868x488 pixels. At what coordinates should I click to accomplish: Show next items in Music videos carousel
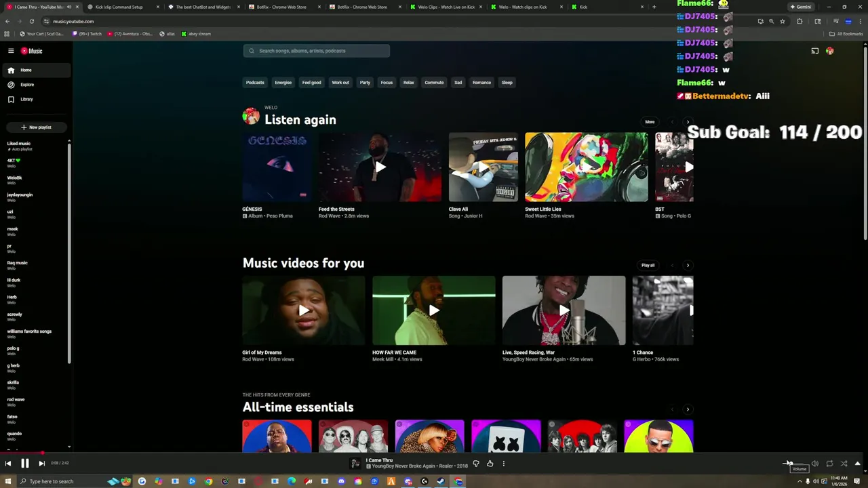[x=688, y=265]
